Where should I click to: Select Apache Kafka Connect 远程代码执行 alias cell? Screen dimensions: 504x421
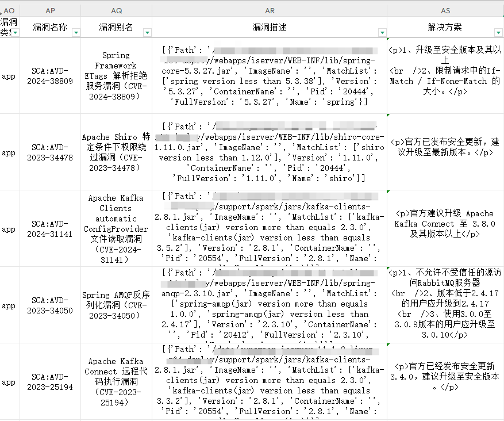[x=116, y=381]
